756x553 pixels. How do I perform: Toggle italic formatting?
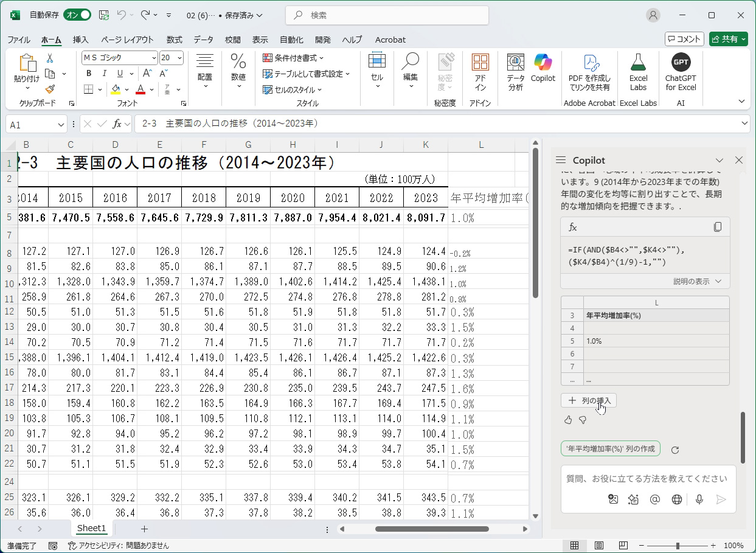(x=105, y=74)
